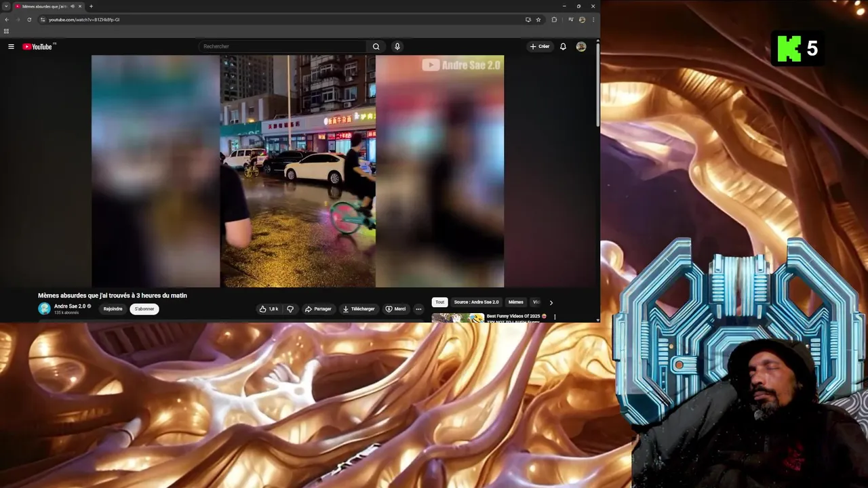The image size is (868, 488).
Task: Click the Partager share button
Action: tap(318, 309)
